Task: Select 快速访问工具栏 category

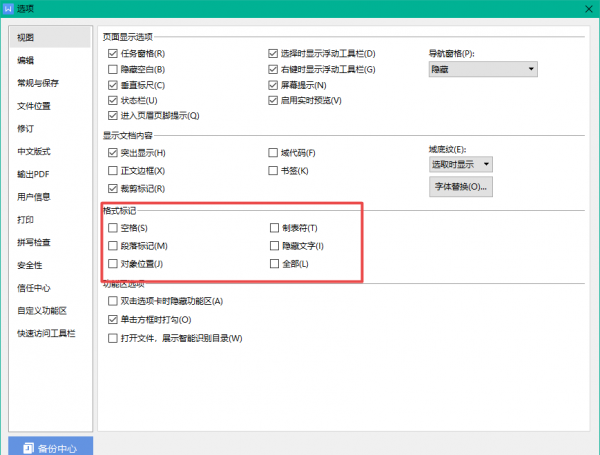Action: click(46, 333)
